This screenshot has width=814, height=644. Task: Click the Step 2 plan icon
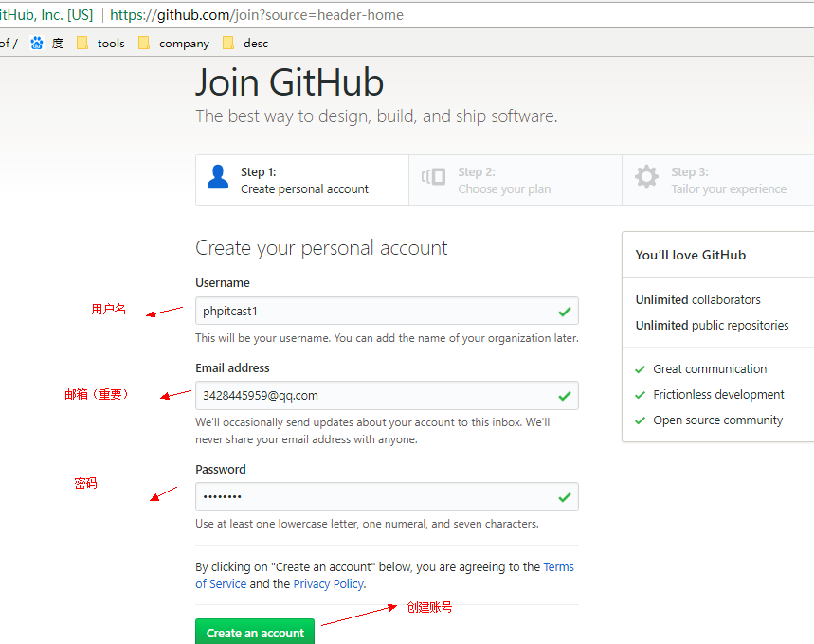(x=434, y=177)
